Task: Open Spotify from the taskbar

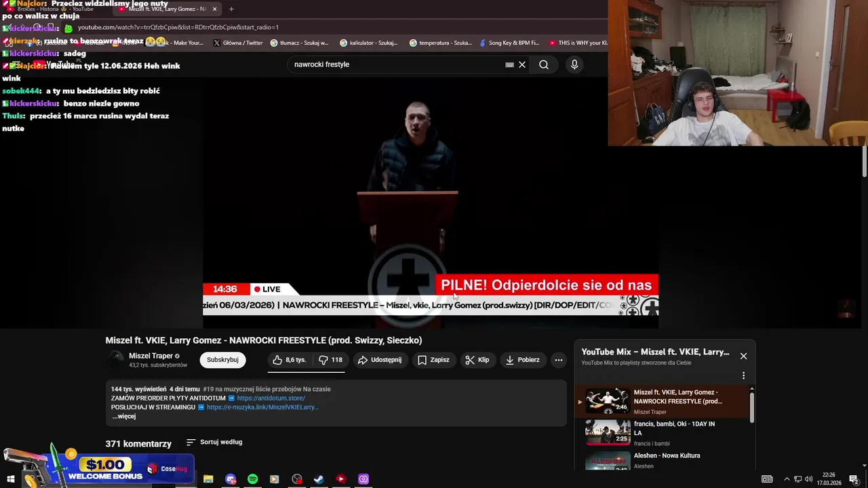Action: (x=252, y=479)
